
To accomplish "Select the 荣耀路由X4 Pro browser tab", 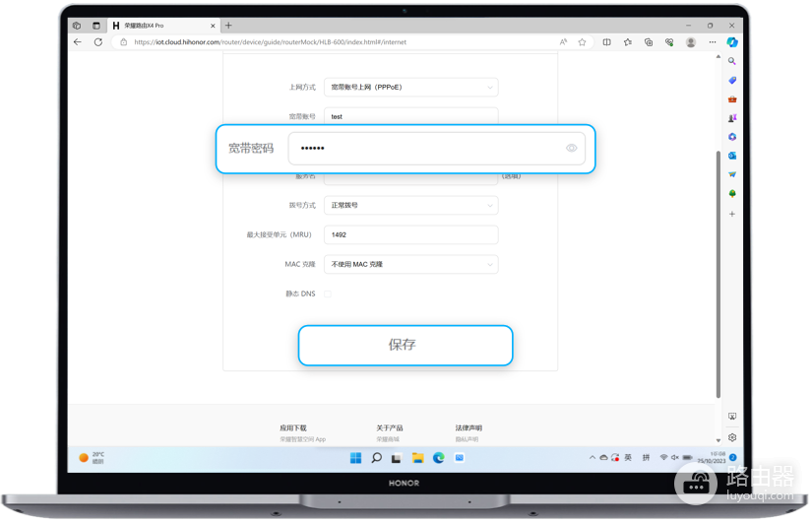I will 162,26.
